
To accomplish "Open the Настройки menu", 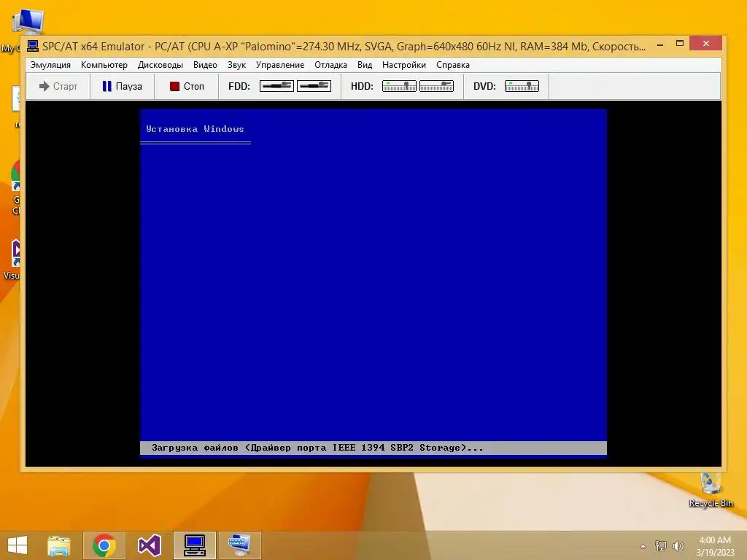I will (404, 65).
